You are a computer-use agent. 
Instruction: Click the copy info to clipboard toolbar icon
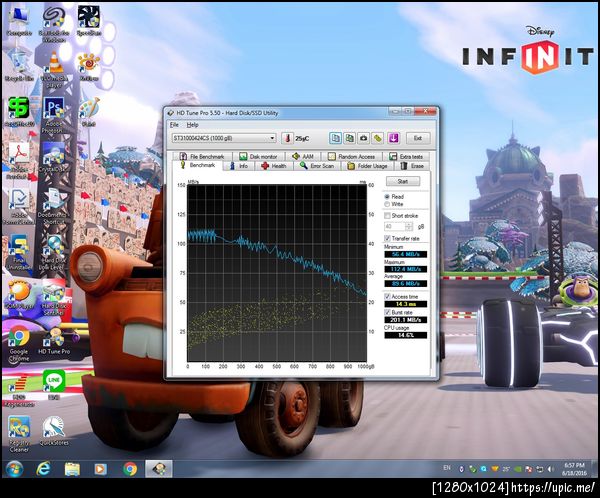335,138
